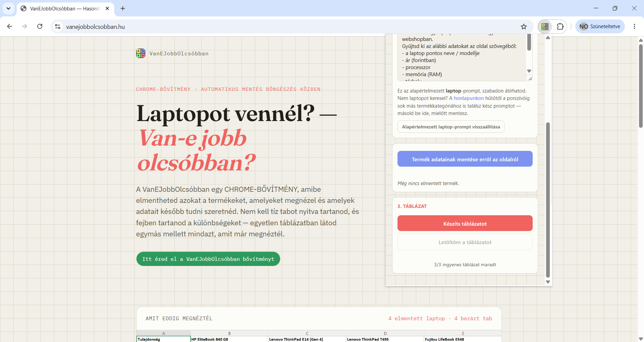Click Alapértelmezett laptop-prompt visszaállítása button
The height and width of the screenshot is (342, 644).
click(x=451, y=127)
